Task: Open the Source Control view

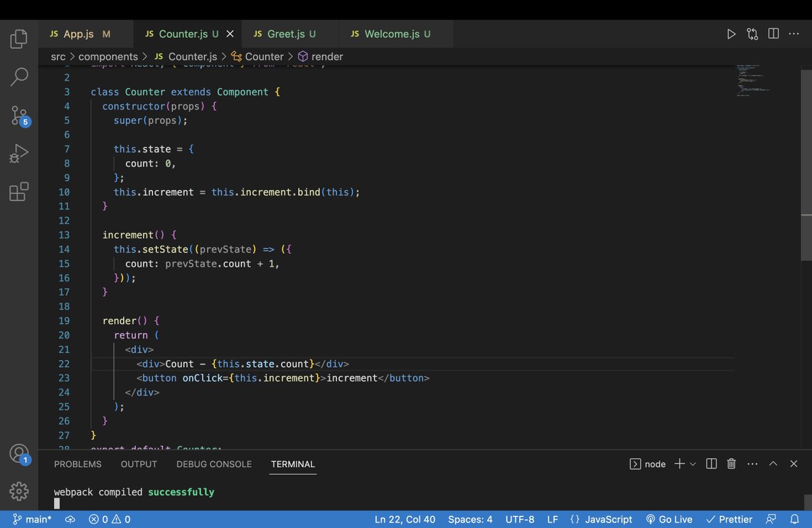Action: [x=18, y=115]
